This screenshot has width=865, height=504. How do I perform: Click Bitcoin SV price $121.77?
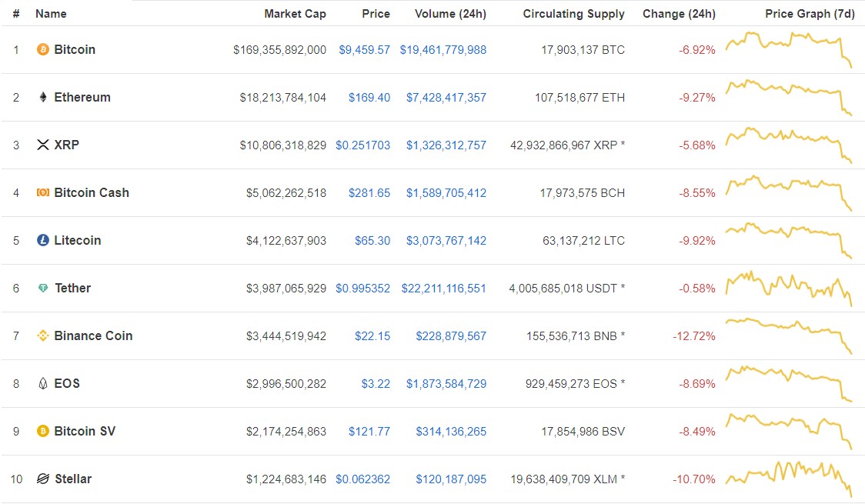pyautogui.click(x=369, y=432)
